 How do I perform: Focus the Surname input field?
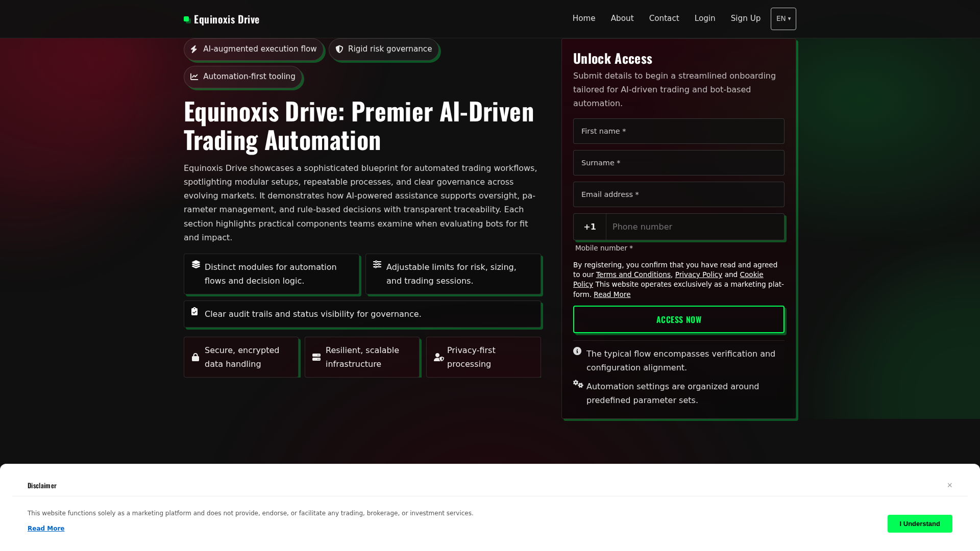pyautogui.click(x=679, y=163)
